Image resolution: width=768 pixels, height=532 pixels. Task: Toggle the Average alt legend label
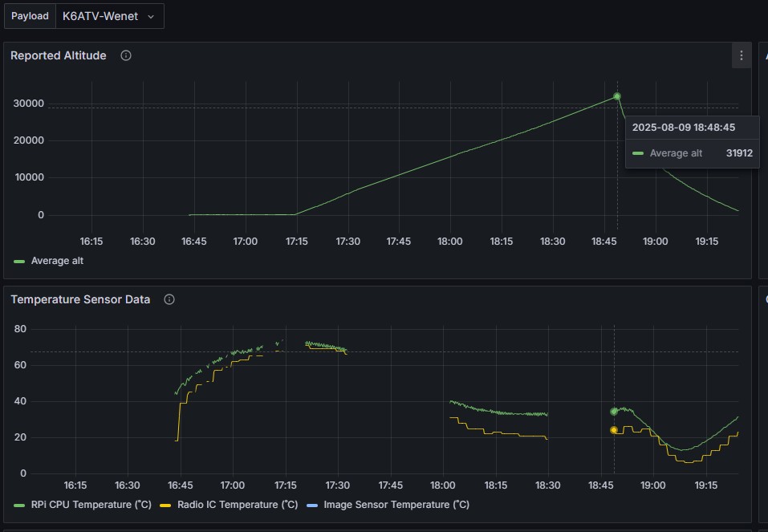click(x=57, y=261)
